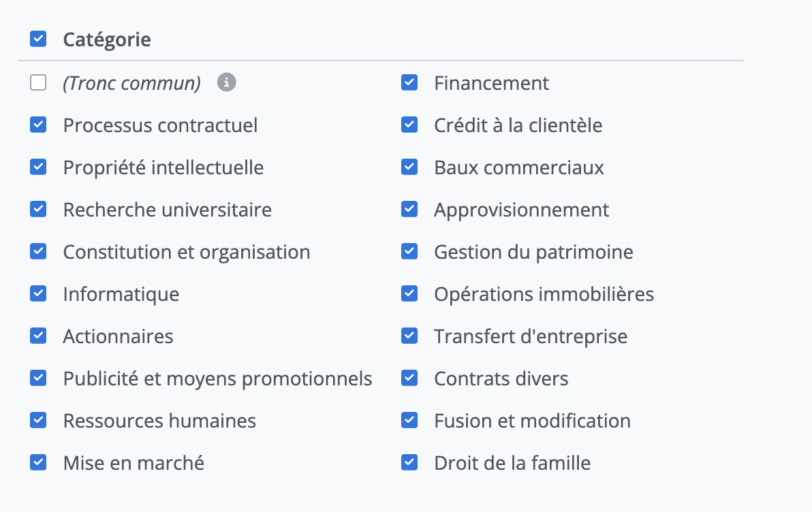Uncheck the Propriété intellectuelle checkbox
The width and height of the screenshot is (812, 512).
click(38, 167)
